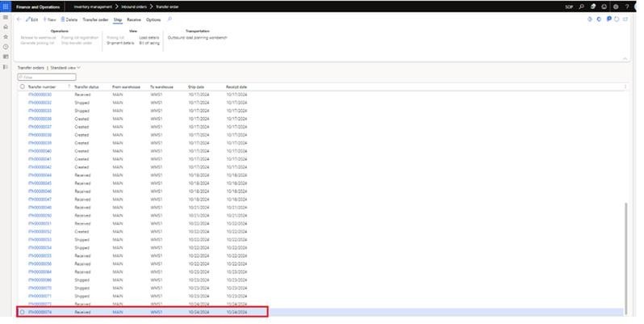Open Recent clock icon in sidebar
Image resolution: width=644 pixels, height=324 pixels.
coord(6,47)
